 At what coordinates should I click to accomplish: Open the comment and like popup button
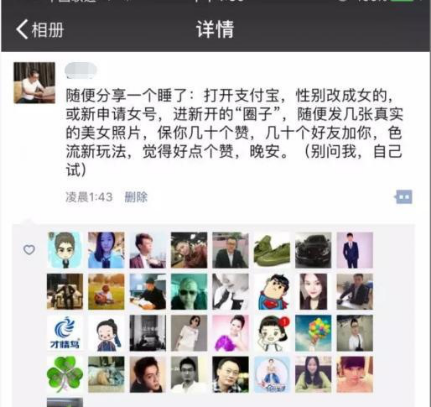403,197
